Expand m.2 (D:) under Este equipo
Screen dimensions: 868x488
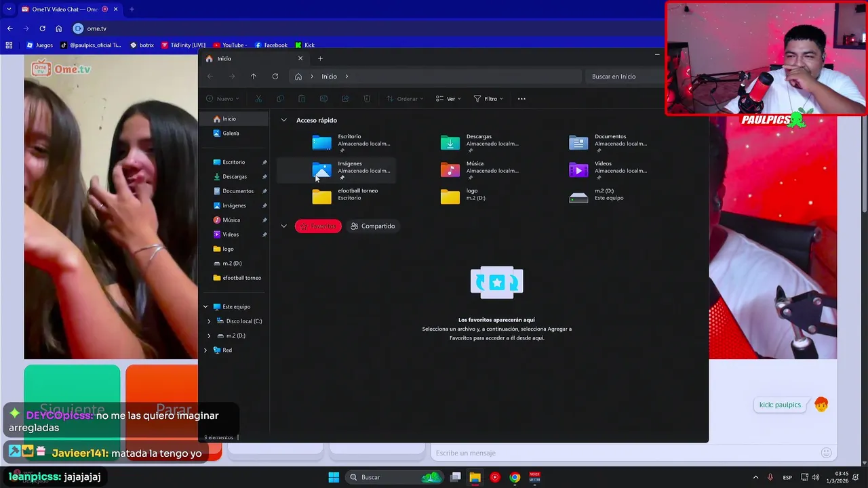click(209, 335)
